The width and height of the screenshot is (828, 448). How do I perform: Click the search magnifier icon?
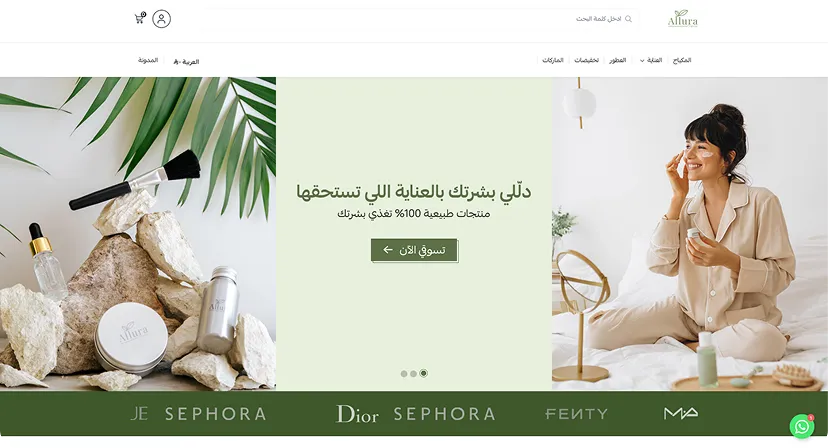[628, 19]
